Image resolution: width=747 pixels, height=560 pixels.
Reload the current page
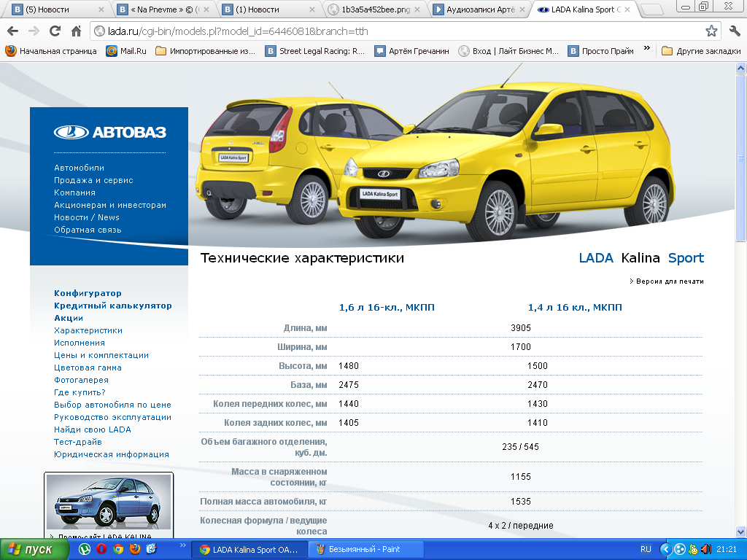click(55, 31)
